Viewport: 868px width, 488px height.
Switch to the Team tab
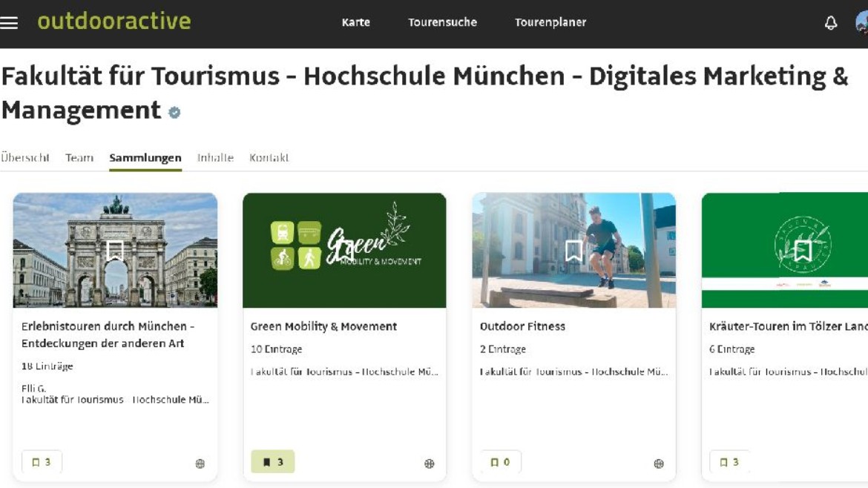pos(79,158)
